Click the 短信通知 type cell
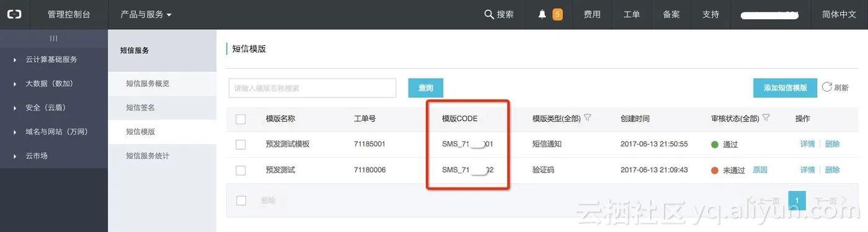This screenshot has width=868, height=232. pos(547,144)
